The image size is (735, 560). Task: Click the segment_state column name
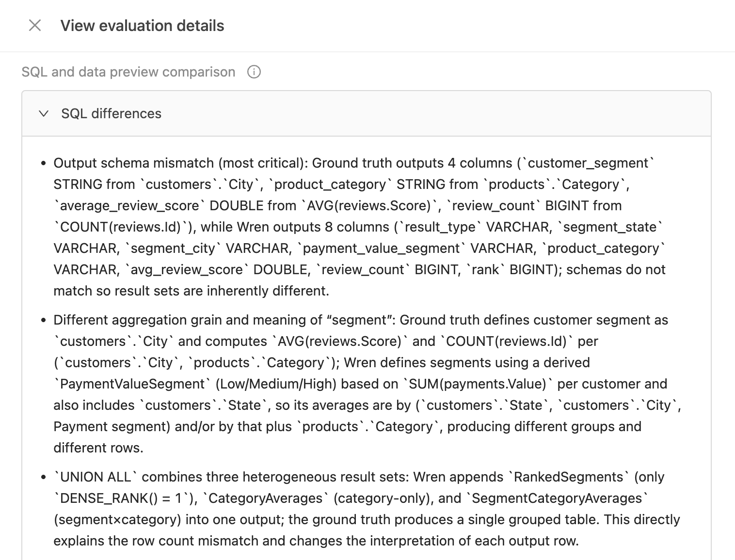coord(609,227)
